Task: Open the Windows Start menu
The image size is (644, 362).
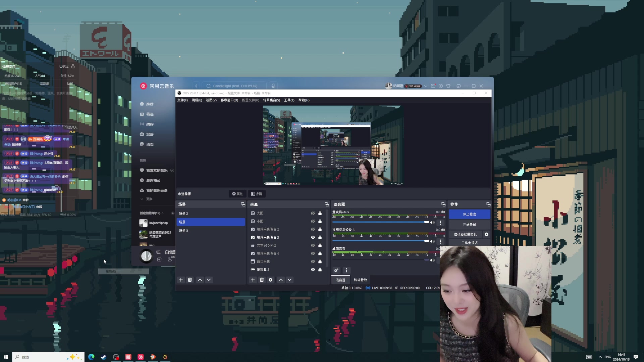Action: coord(6,357)
